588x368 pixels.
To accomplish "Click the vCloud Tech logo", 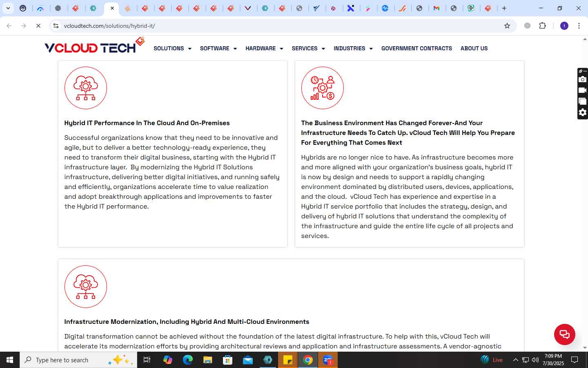I will [95, 46].
